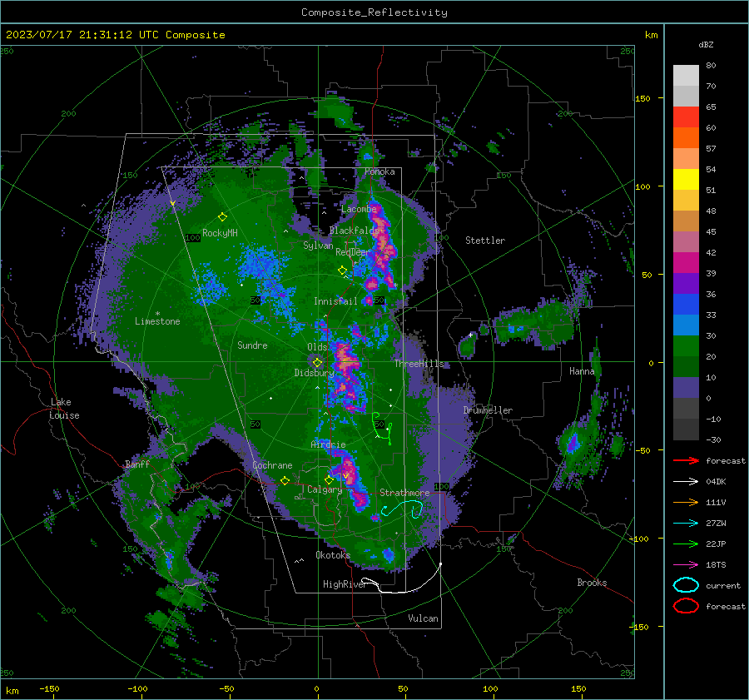The height and width of the screenshot is (700, 749).
Task: Click the ThreeHills town label
Action: (419, 364)
